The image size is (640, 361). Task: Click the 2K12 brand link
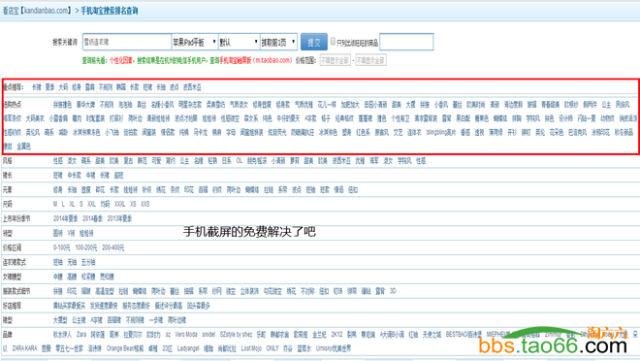(x=337, y=334)
